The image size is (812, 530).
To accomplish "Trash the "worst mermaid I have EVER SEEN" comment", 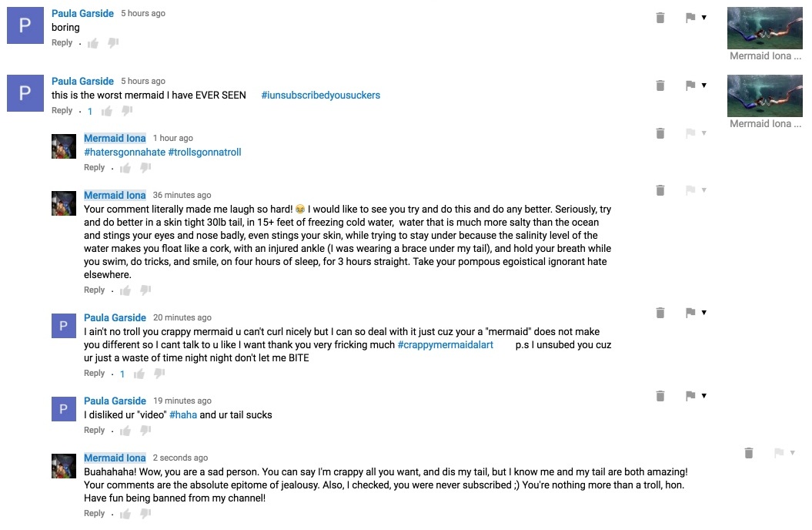I will pyautogui.click(x=660, y=86).
